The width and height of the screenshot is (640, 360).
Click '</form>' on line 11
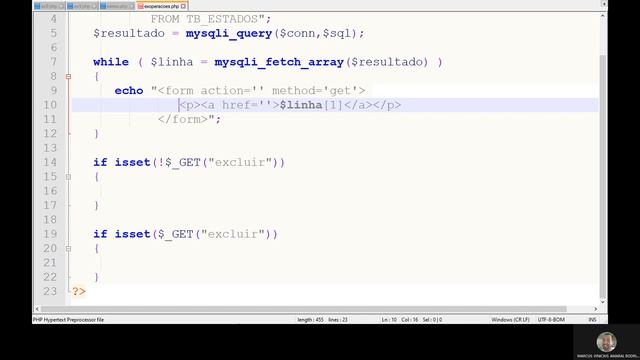click(183, 119)
